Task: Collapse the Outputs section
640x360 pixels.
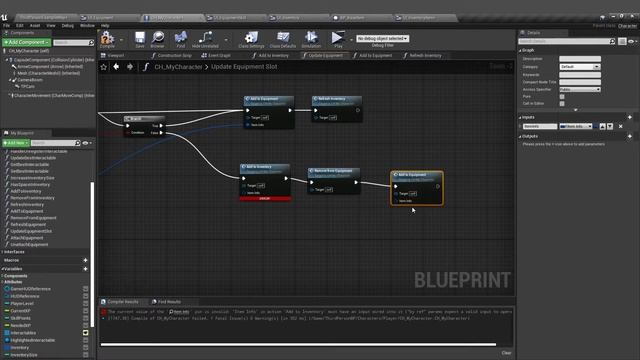Action: click(x=520, y=137)
